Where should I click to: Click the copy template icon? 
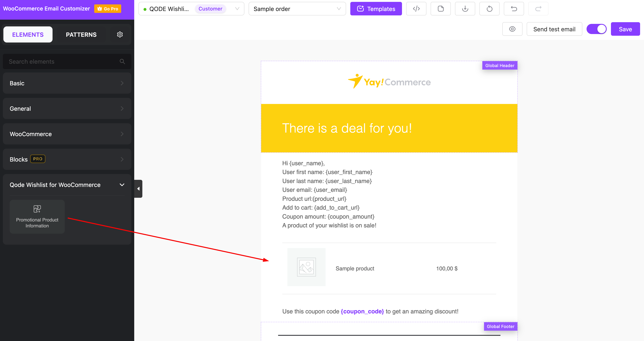440,9
